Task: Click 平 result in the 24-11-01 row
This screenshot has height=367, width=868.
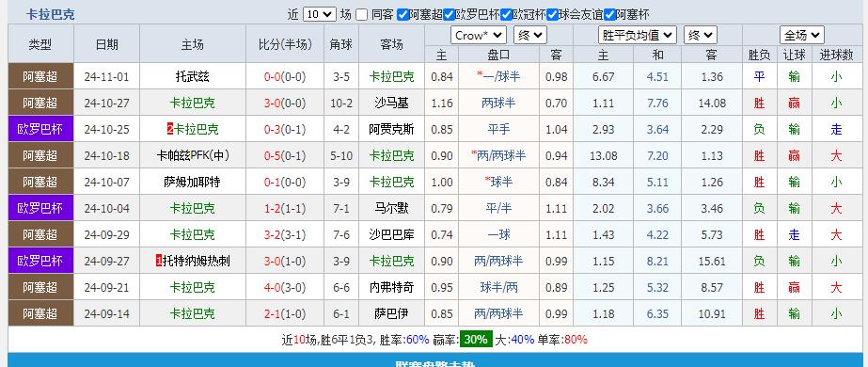Action: coord(759,77)
